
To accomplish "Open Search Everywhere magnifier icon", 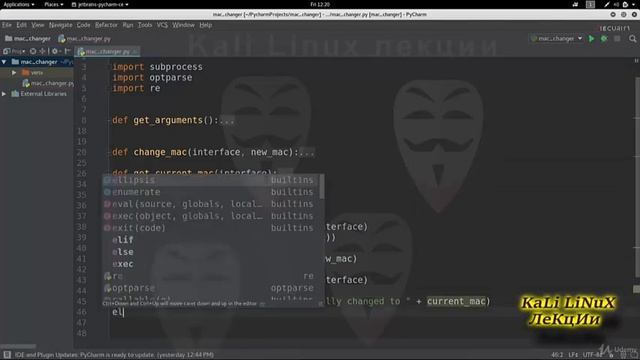I will 633,38.
